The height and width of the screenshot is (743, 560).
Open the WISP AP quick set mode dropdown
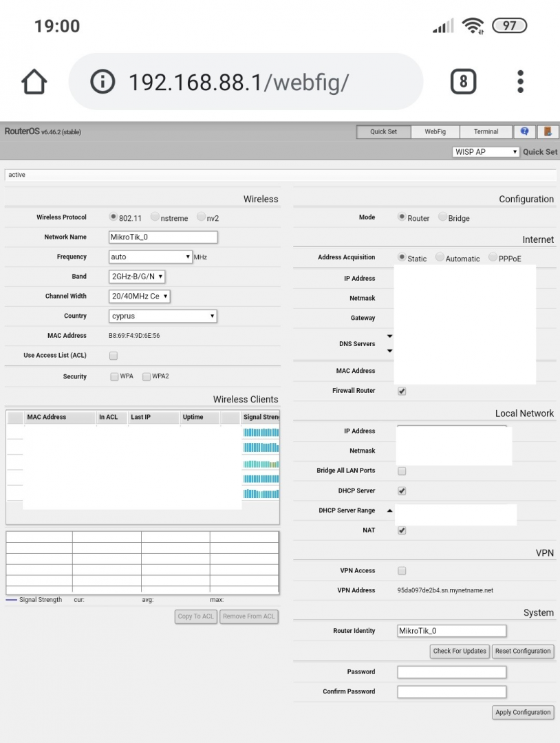[x=486, y=151]
